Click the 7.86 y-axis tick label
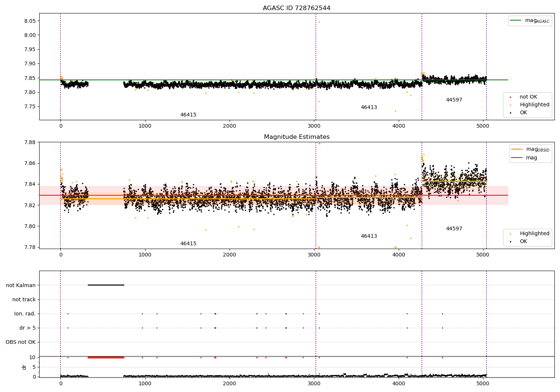Screen dimensions: 560x392 point(30,163)
